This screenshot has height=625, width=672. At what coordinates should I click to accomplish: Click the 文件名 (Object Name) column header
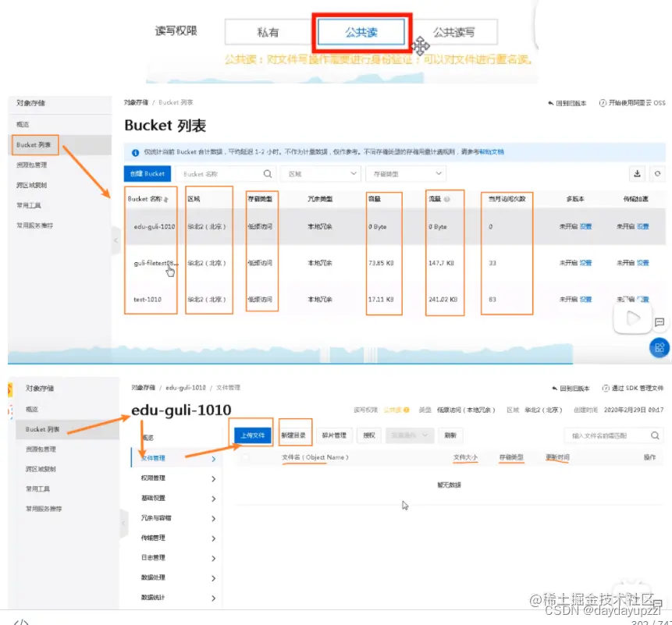coord(315,457)
